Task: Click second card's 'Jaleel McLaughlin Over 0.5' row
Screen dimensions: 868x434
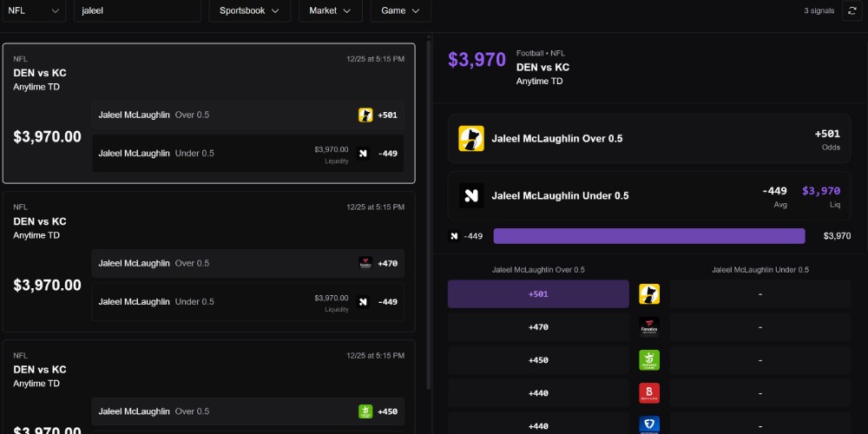Action: [248, 264]
